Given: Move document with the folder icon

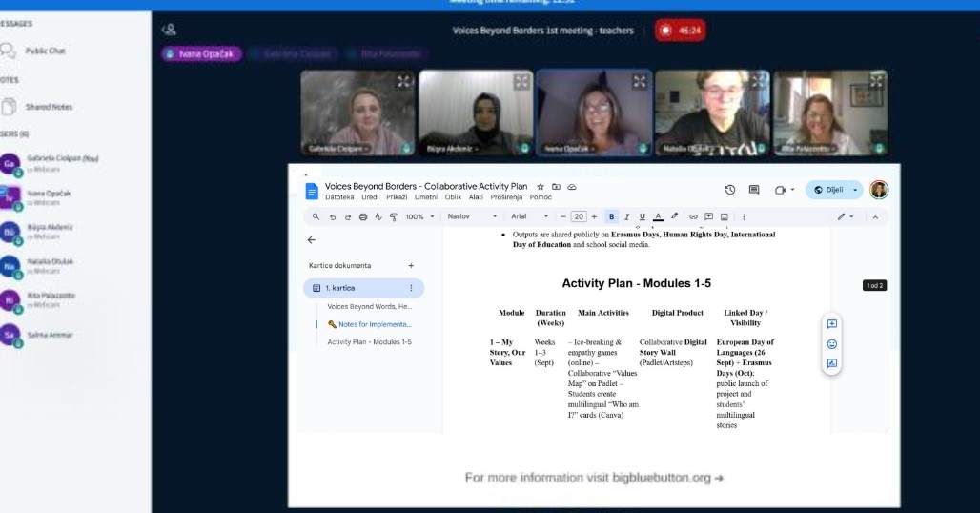Looking at the screenshot, I should point(556,186).
